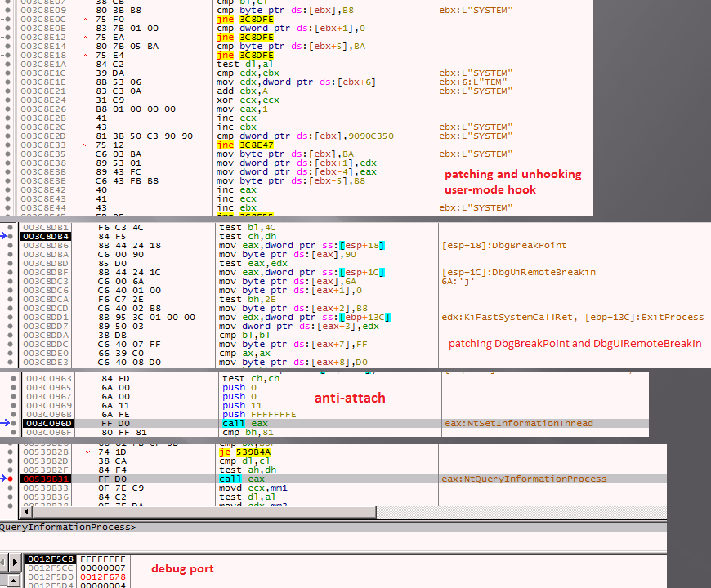Select push FFFFFFFE instruction
Screen dimensions: 711x588
coord(259,415)
